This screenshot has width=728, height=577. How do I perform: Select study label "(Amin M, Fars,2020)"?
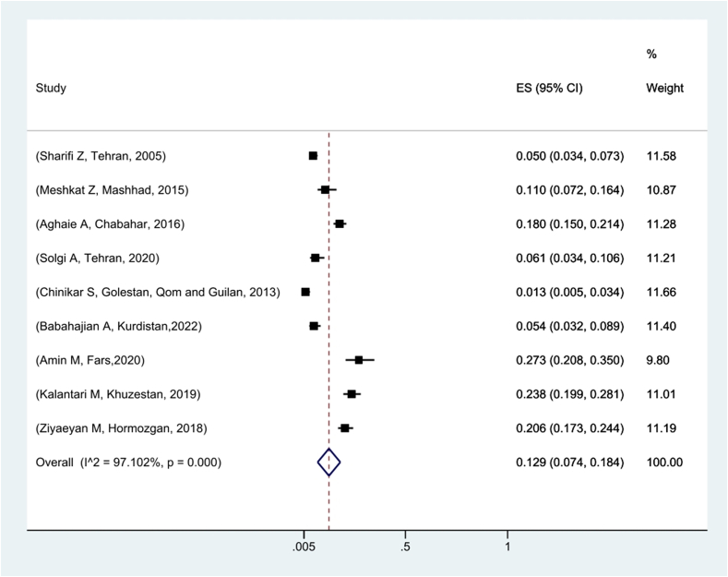tap(90, 360)
